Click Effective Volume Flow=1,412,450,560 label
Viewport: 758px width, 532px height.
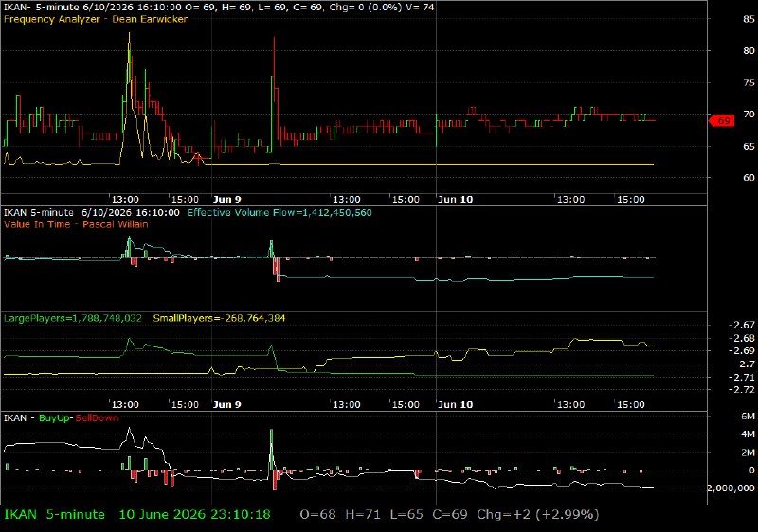pyautogui.click(x=280, y=212)
